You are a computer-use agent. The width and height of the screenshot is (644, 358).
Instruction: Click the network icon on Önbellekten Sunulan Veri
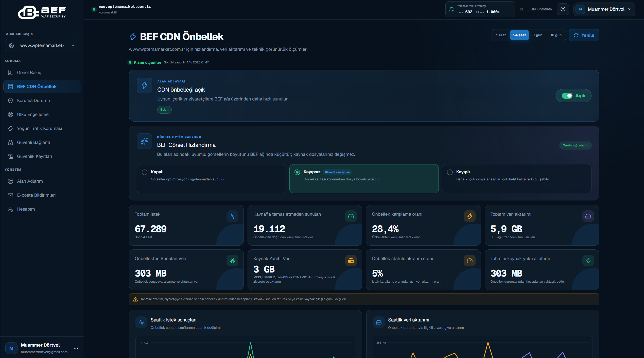pyautogui.click(x=232, y=261)
